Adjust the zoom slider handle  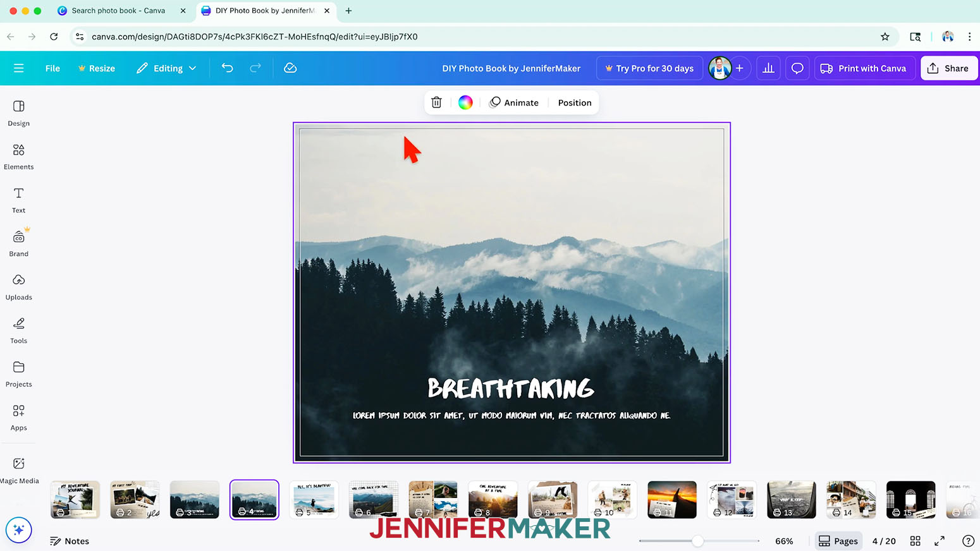tap(697, 541)
